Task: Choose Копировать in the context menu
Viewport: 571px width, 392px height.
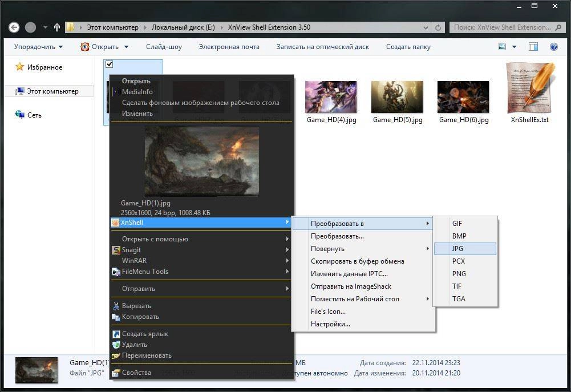Action: point(201,317)
